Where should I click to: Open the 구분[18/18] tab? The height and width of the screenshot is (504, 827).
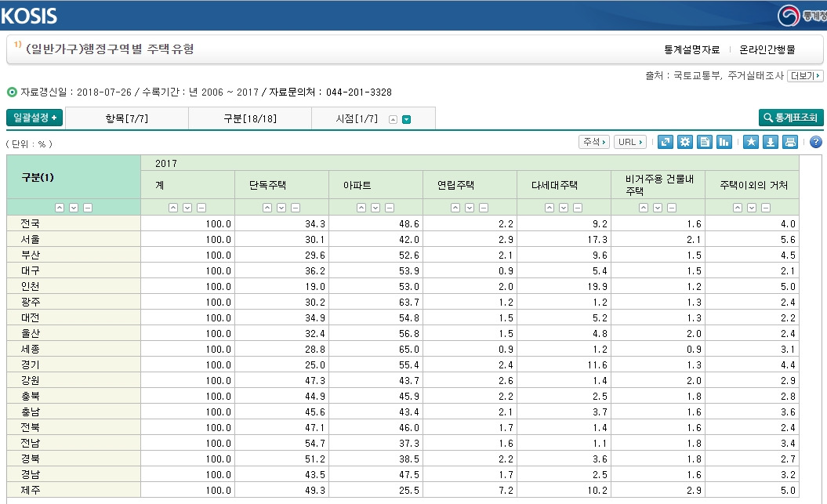point(250,118)
